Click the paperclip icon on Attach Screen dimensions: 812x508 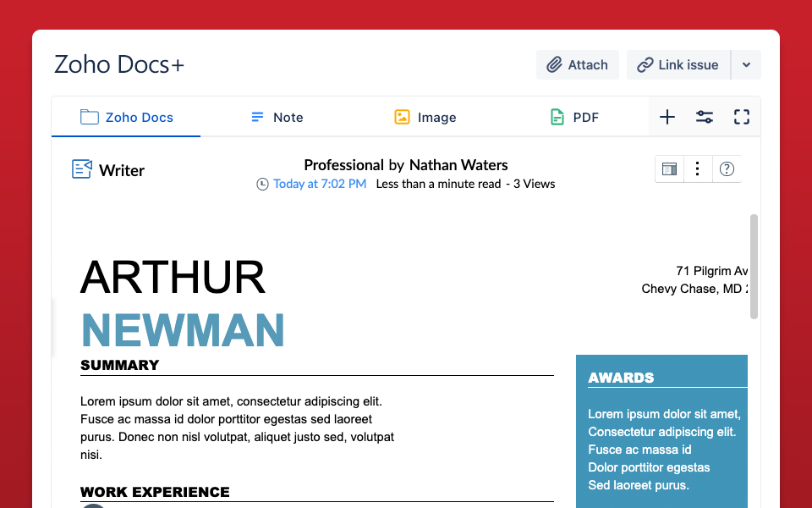pyautogui.click(x=554, y=65)
